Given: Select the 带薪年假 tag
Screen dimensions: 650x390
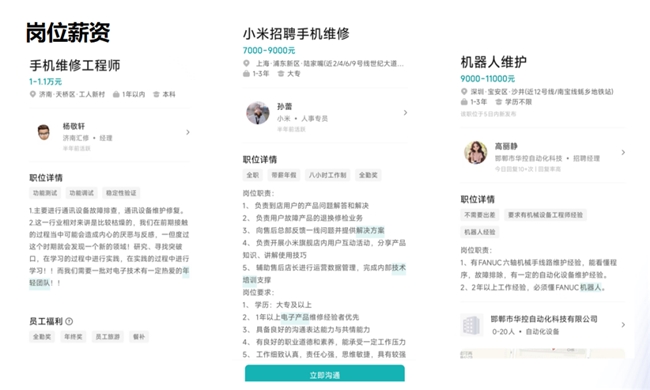Looking at the screenshot, I should click(x=284, y=175).
